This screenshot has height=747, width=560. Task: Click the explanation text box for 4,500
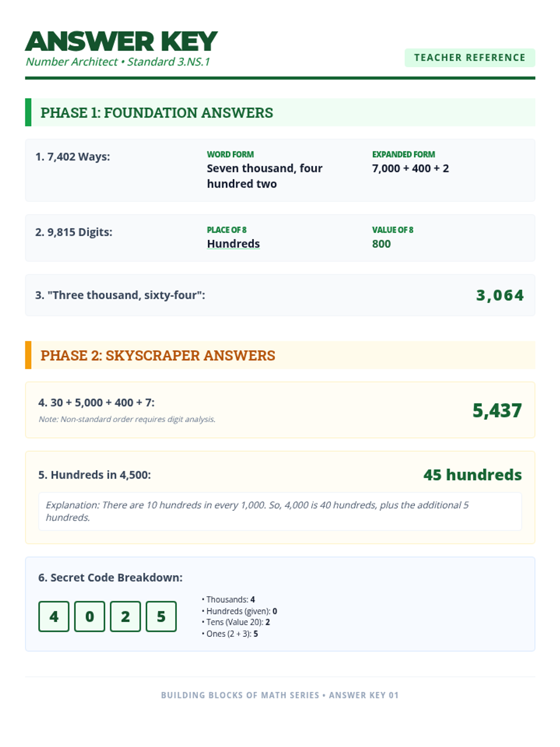point(280,511)
